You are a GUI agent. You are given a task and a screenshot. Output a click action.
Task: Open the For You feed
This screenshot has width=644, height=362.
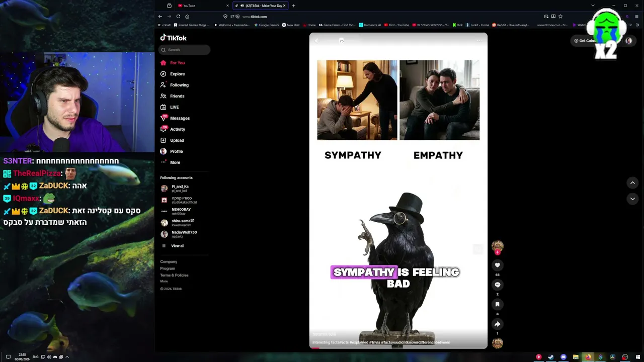click(173, 63)
